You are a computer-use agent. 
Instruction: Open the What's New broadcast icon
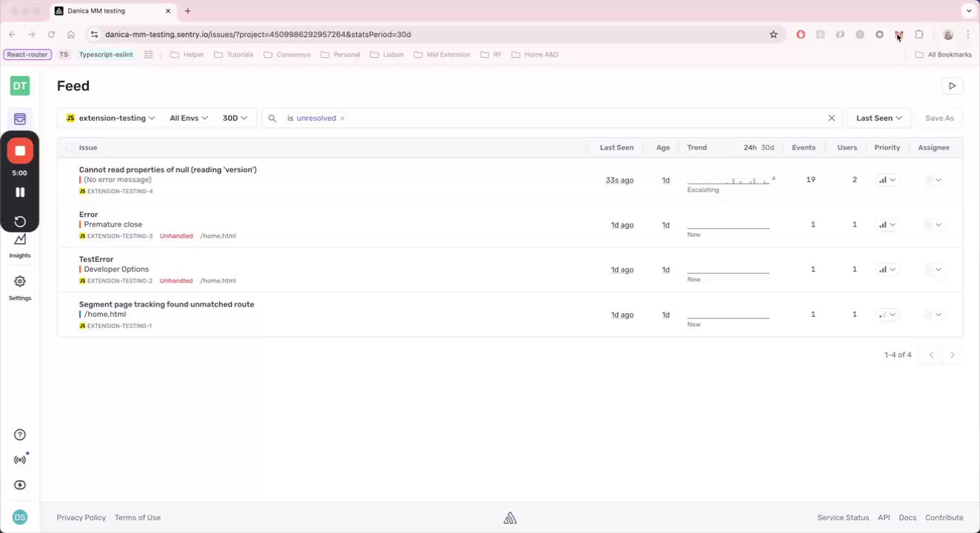(20, 460)
